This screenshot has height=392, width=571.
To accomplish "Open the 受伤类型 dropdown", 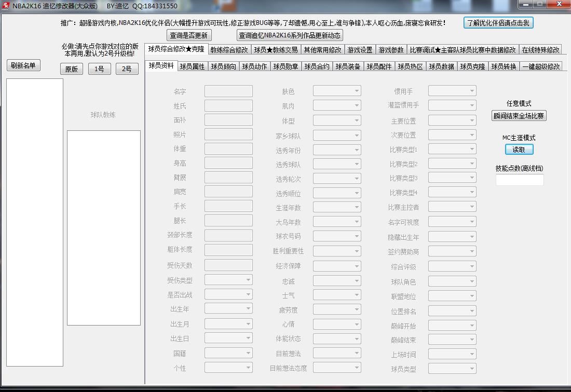I will 229,280.
